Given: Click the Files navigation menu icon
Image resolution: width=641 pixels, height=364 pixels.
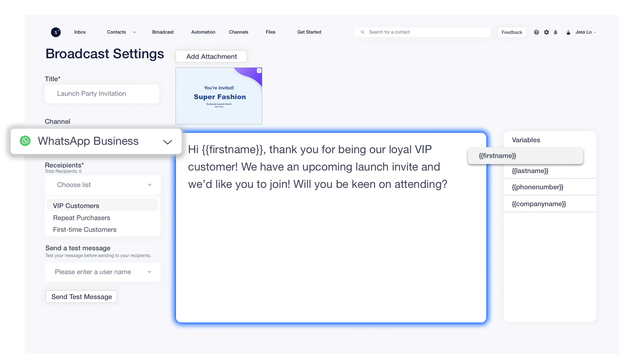Looking at the screenshot, I should (x=270, y=32).
